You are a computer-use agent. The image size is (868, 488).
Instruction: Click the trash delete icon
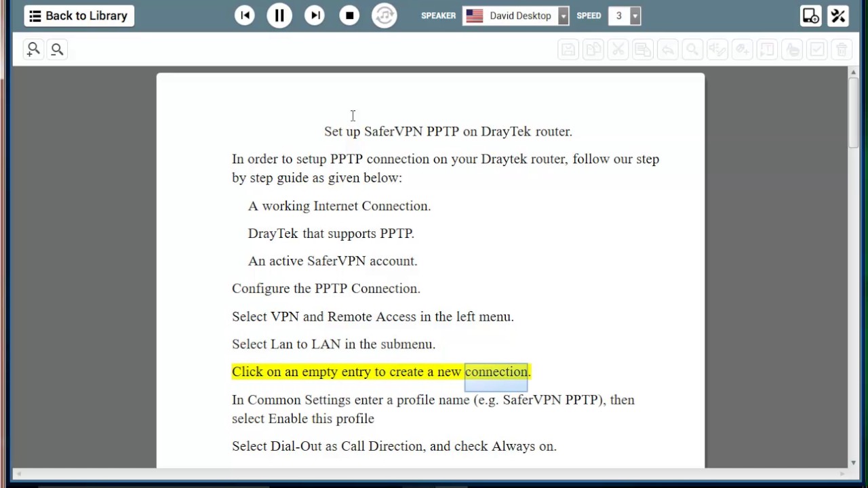click(842, 49)
